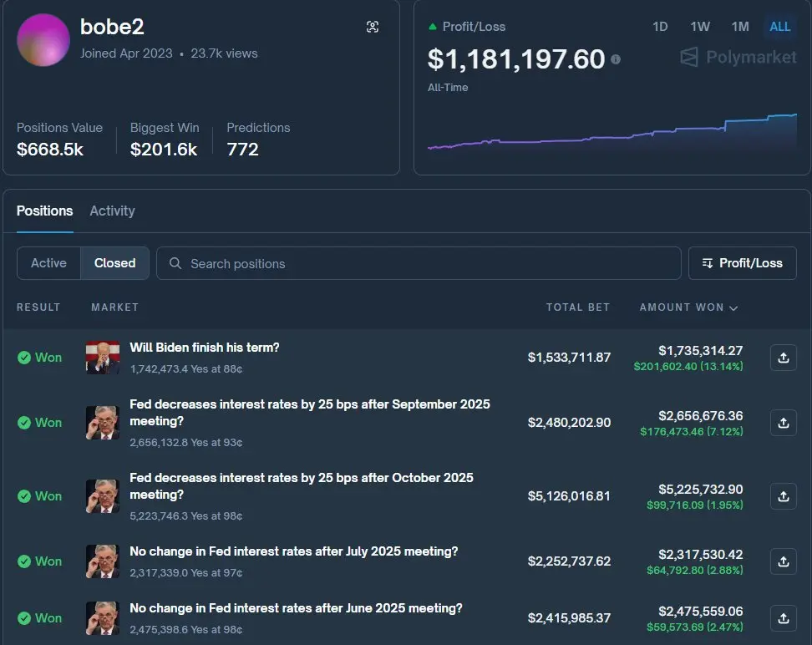
Task: Click the profile scan icon beside bobe2
Action: tap(373, 27)
